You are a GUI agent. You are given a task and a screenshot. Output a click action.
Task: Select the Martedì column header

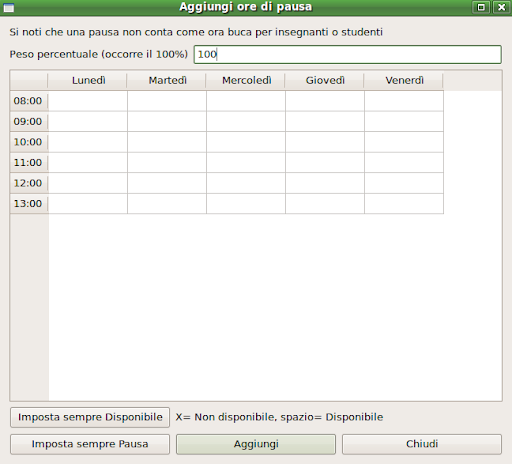click(x=167, y=80)
